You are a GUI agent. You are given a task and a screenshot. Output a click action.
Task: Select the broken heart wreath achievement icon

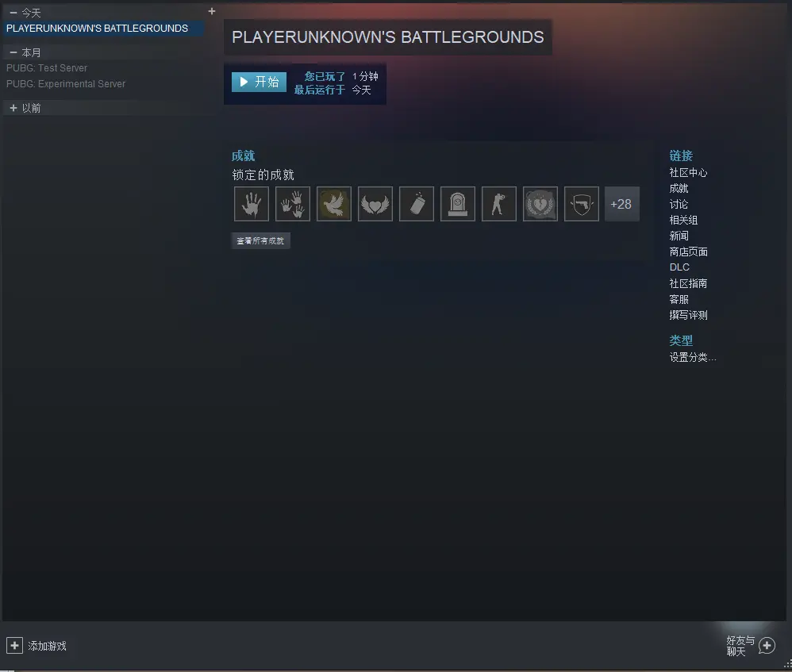[540, 204]
